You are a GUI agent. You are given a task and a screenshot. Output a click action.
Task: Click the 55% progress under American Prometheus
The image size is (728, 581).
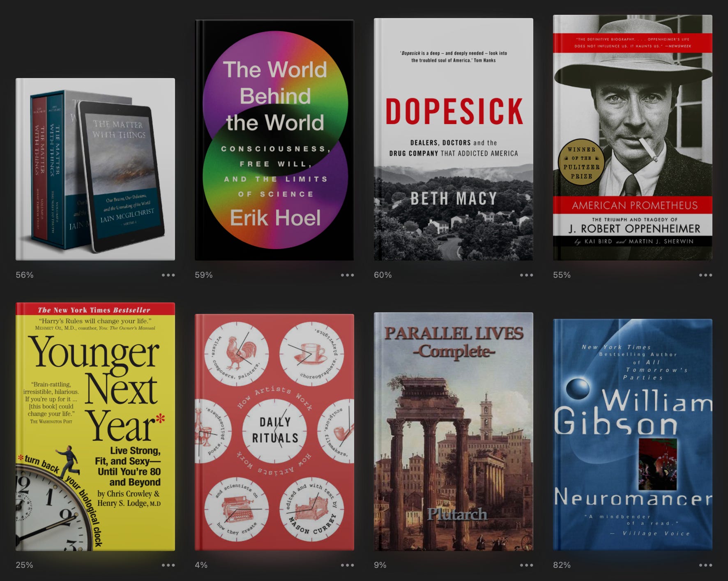(562, 275)
